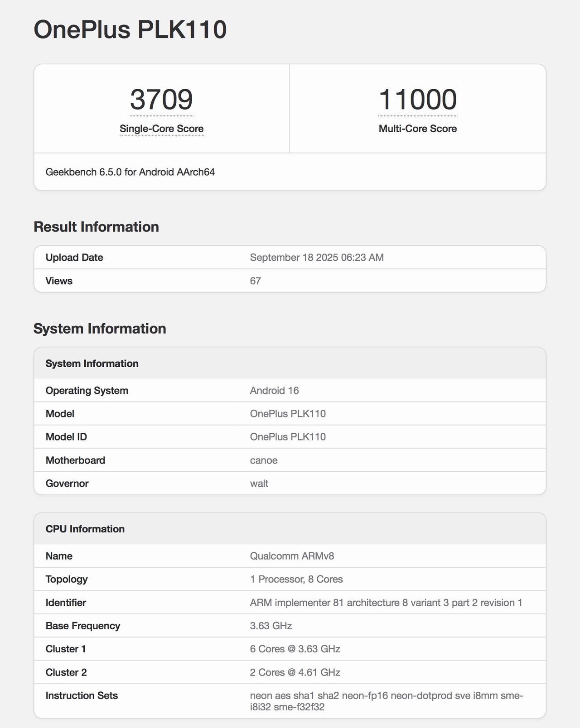Click the Result Information section heading

[96, 227]
